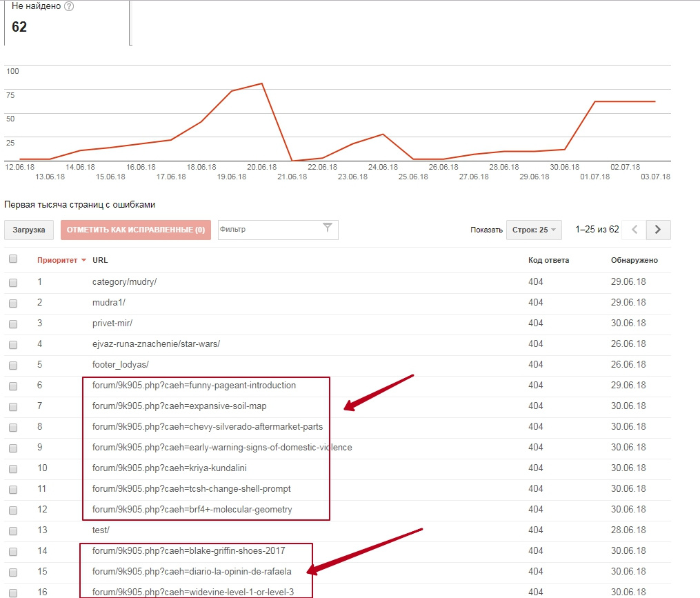Click the 404 code in the mudra1/ row
This screenshot has height=598, width=700.
pyautogui.click(x=536, y=302)
